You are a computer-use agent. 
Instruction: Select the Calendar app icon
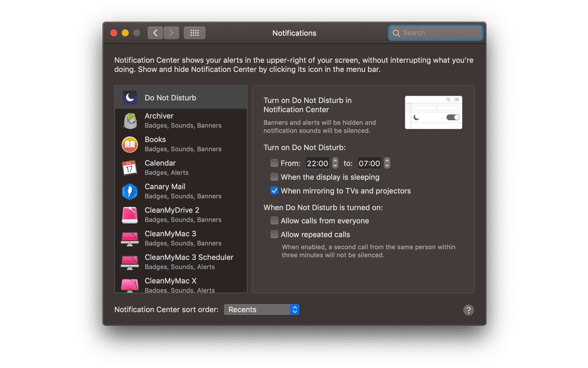[130, 168]
